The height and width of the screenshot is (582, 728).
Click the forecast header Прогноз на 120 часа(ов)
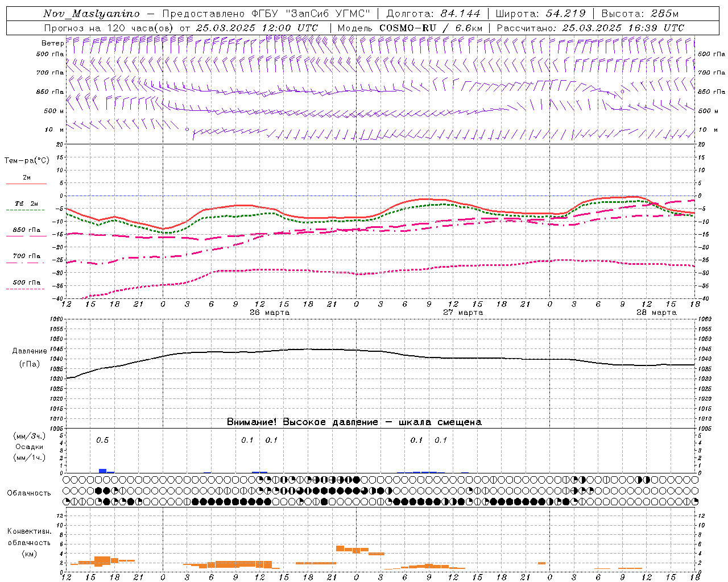coord(110,28)
